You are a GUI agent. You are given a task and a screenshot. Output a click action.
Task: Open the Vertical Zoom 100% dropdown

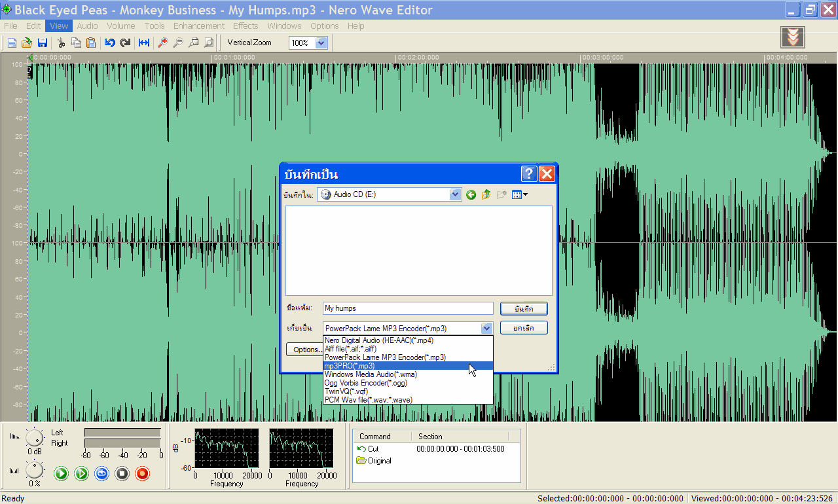click(321, 43)
